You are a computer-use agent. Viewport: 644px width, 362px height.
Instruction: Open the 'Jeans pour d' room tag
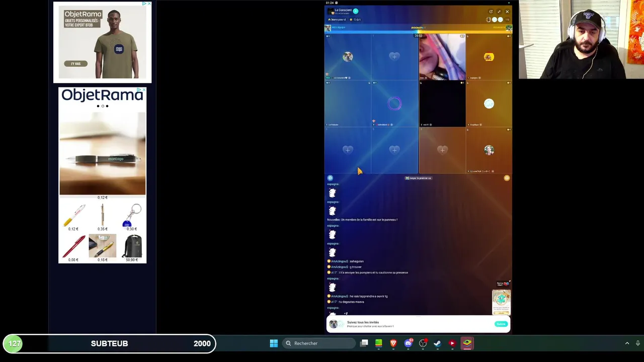(x=337, y=20)
